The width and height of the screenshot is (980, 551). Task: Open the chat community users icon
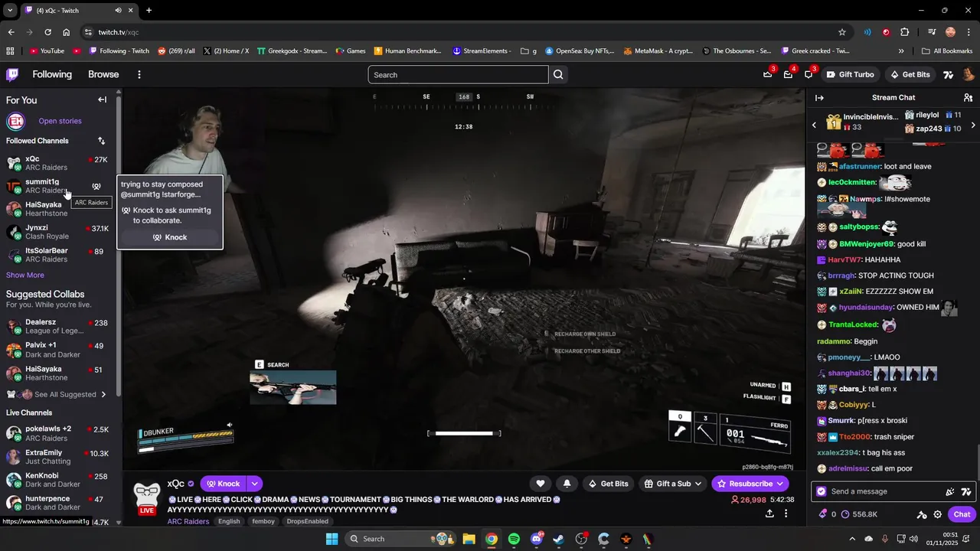[x=968, y=97]
